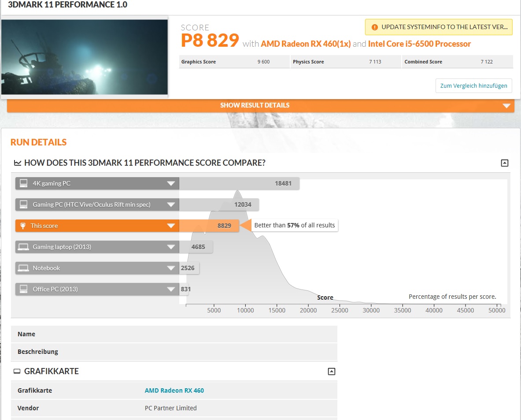Click the AMD Radeon RX 460(1x) score link
Screen dimensions: 521x420
pyautogui.click(x=306, y=44)
